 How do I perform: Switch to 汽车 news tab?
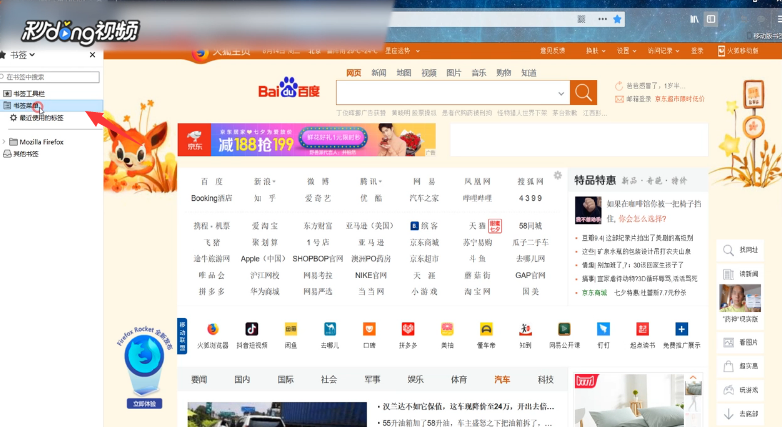502,380
